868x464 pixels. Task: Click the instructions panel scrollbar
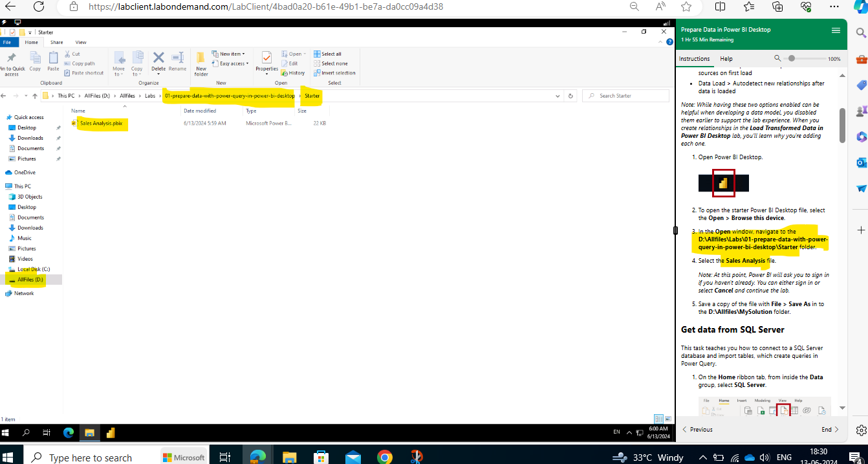pyautogui.click(x=842, y=125)
